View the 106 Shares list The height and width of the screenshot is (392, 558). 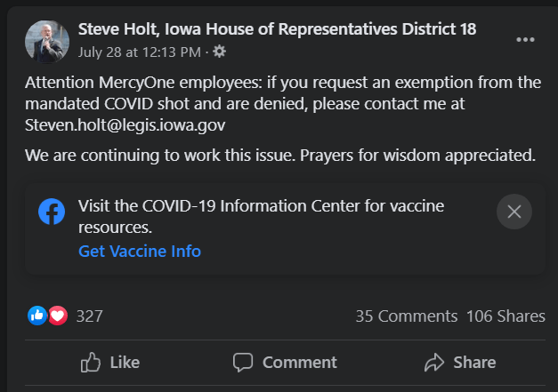coord(505,316)
